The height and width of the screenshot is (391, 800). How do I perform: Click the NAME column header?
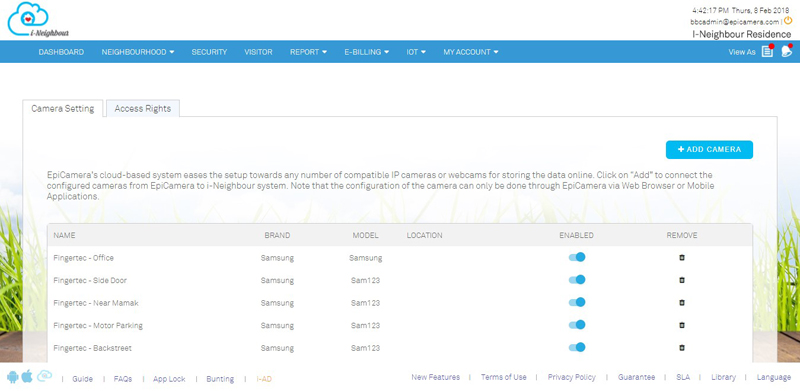pyautogui.click(x=64, y=235)
